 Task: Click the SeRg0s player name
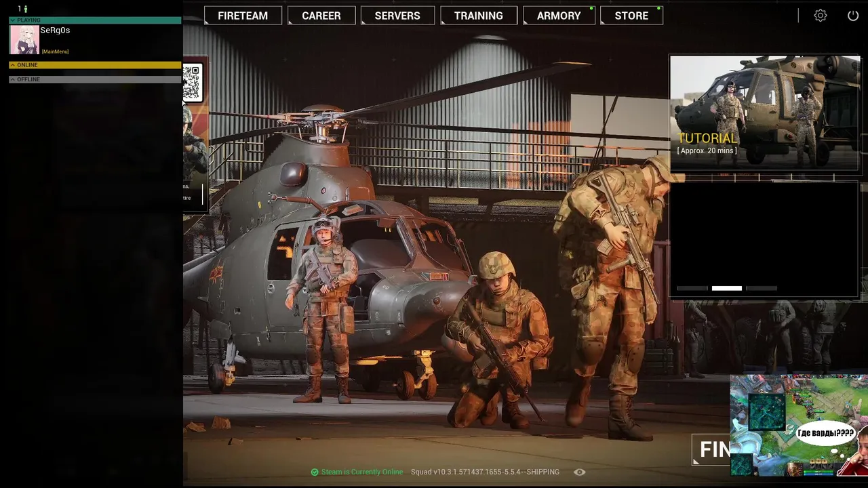click(55, 30)
